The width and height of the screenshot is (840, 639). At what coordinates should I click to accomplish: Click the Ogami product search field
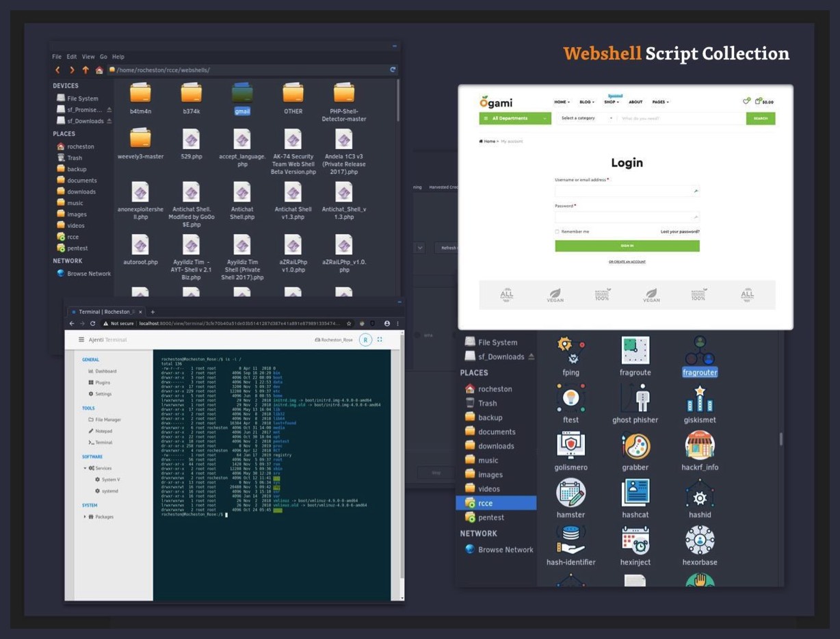click(x=681, y=118)
